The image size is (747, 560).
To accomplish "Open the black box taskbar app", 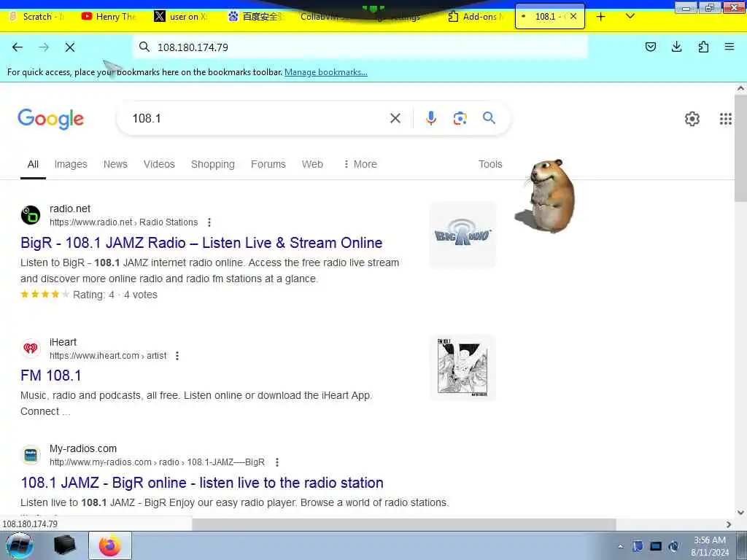I will point(65,545).
